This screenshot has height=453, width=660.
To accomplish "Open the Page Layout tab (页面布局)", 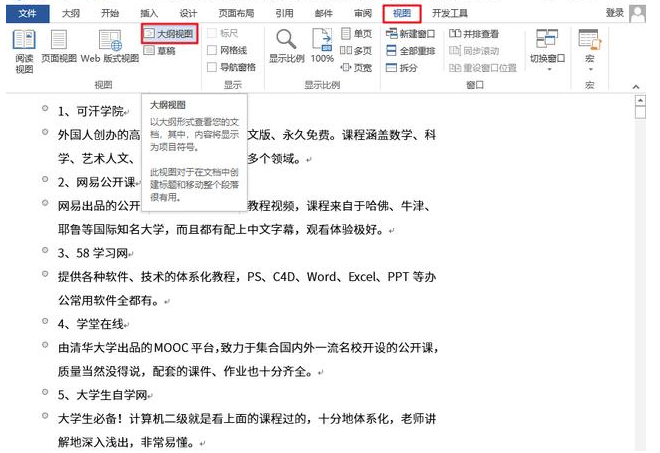I will click(236, 13).
